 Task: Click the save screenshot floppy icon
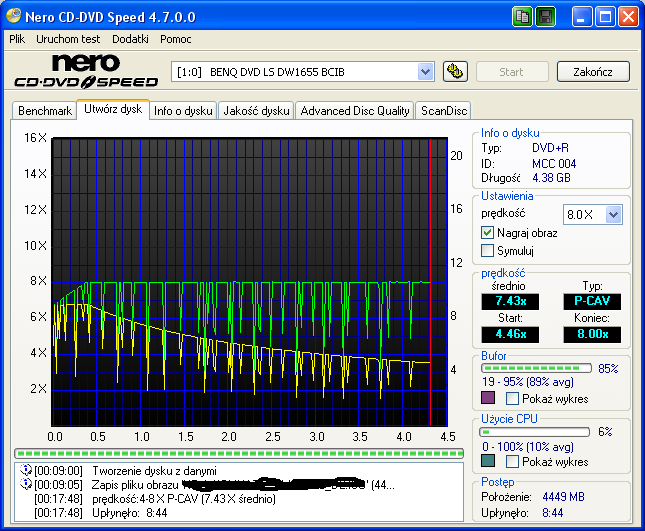pos(545,17)
